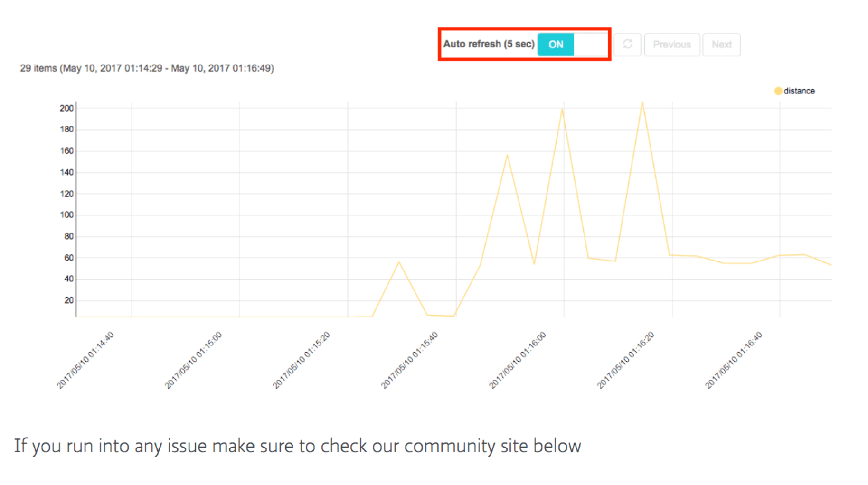The image size is (868, 485).
Task: Click the ON label in the Auto refresh switch
Action: 556,44
